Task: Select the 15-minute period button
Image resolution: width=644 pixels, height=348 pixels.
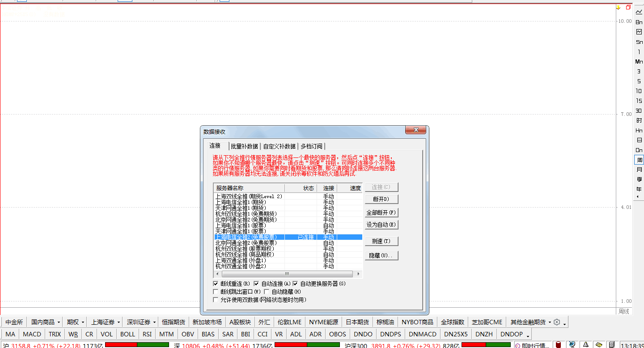Action: [639, 101]
